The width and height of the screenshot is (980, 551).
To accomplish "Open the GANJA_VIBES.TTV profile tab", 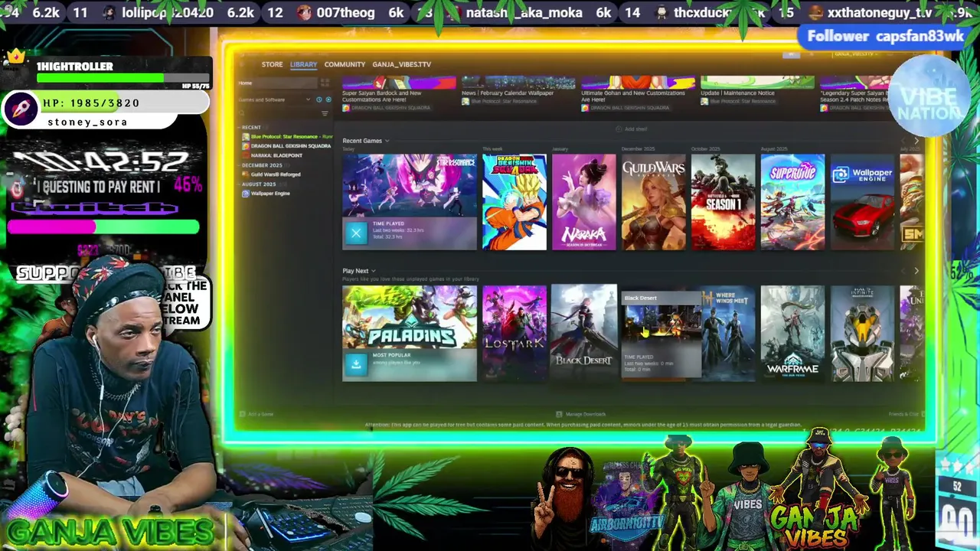I will [401, 64].
